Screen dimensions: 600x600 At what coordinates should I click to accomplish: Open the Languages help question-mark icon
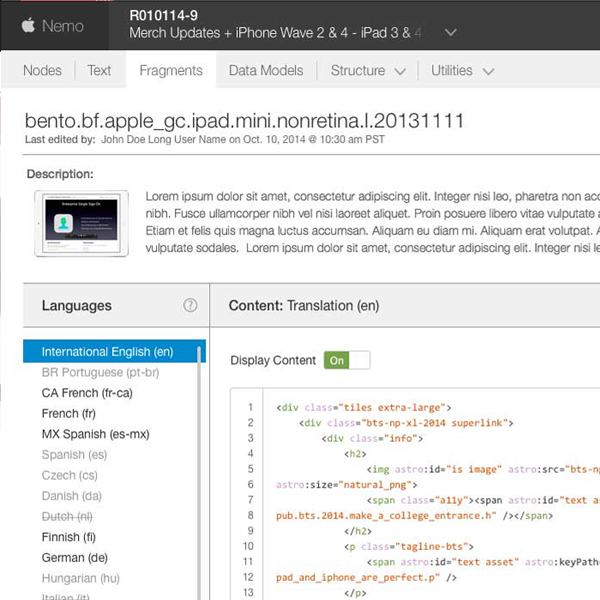click(190, 306)
